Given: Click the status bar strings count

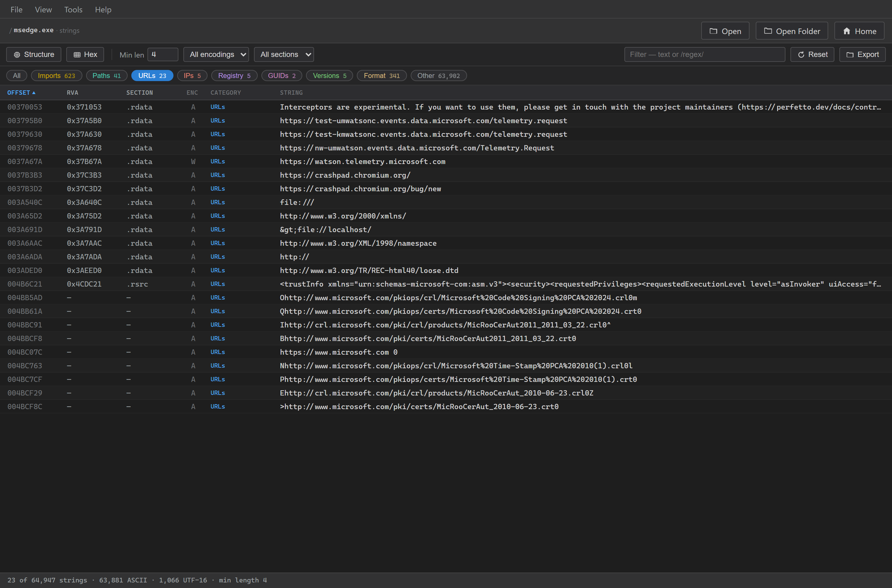Looking at the screenshot, I should click(47, 580).
